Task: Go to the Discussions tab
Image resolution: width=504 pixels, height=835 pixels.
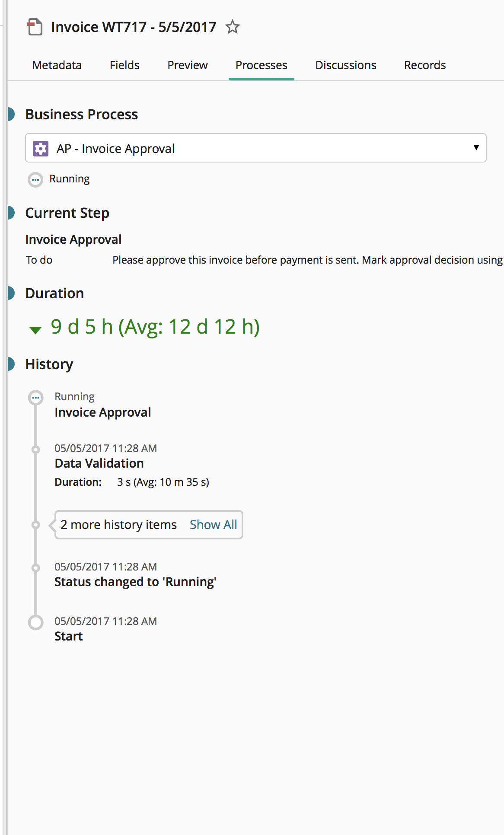Action: tap(346, 65)
